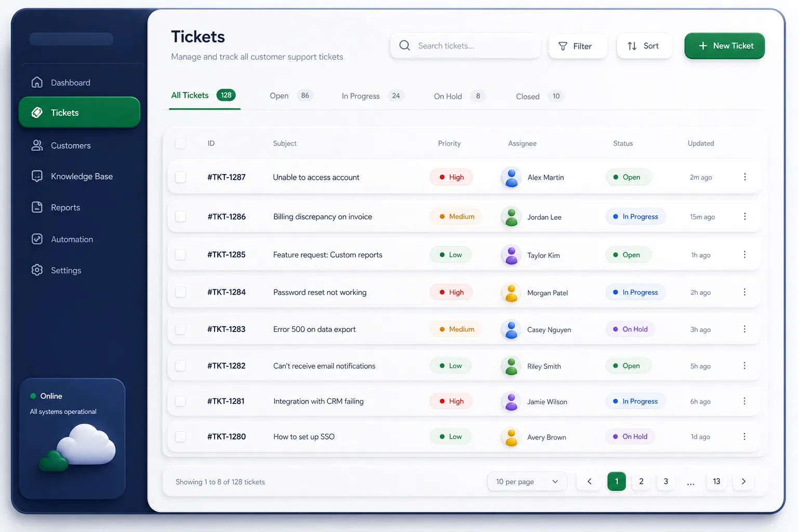The image size is (798, 532).
Task: Click the Priority column header
Action: 449,143
